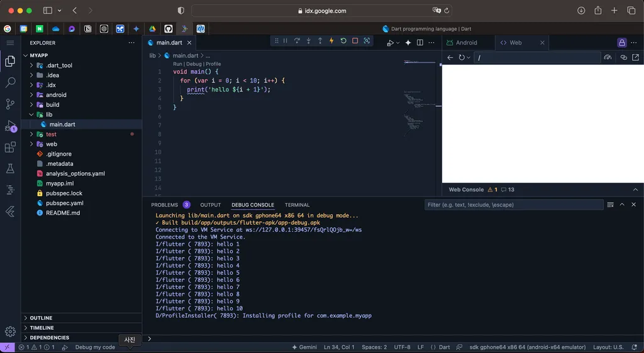Open main.dart in the explorer tree
The height and width of the screenshot is (353, 644).
click(62, 124)
